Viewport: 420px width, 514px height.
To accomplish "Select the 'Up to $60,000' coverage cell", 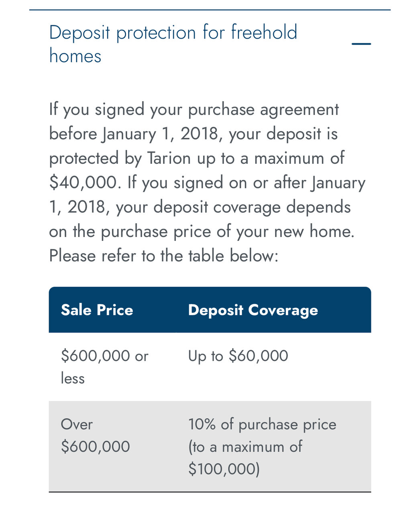I will pos(238,356).
